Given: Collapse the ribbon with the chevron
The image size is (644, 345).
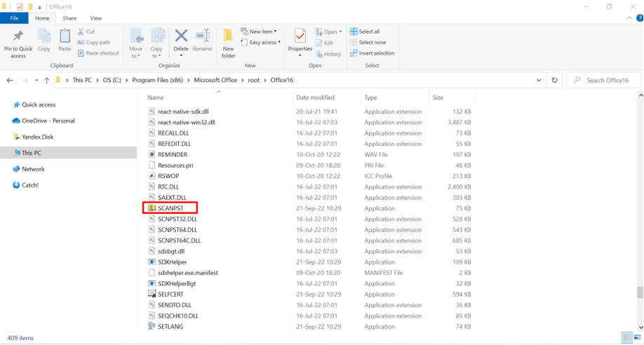Looking at the screenshot, I should pyautogui.click(x=629, y=18).
